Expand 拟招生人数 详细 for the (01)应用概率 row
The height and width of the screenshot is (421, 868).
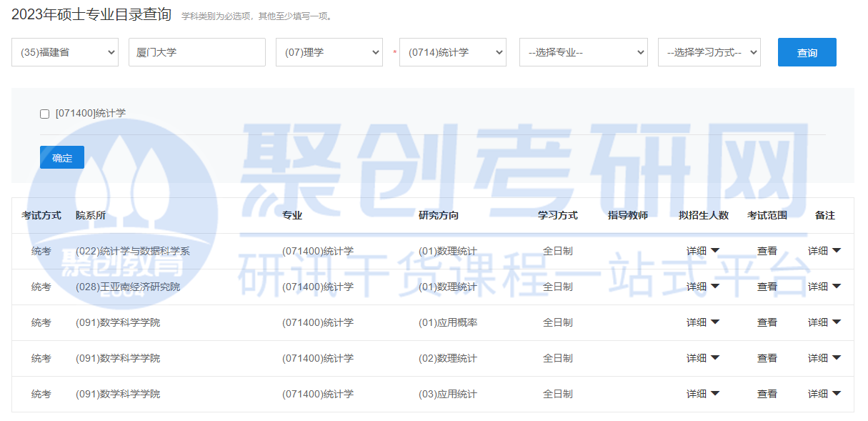[x=703, y=322]
